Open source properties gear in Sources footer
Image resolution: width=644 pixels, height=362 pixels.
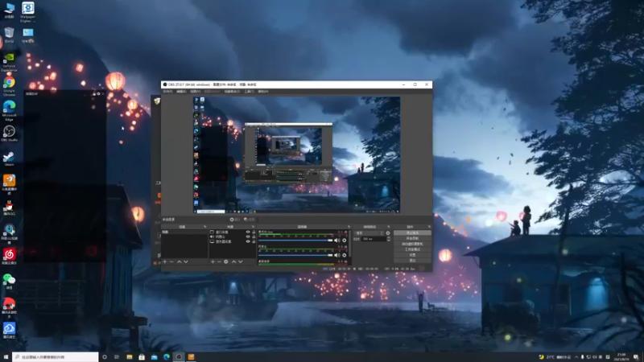[x=226, y=261]
